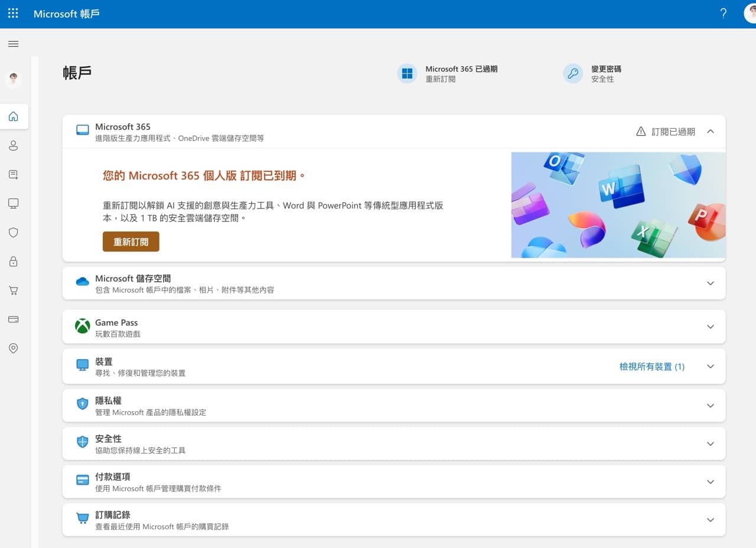Open Security via the lock icon in sidebar
The image size is (756, 548).
pos(13,261)
